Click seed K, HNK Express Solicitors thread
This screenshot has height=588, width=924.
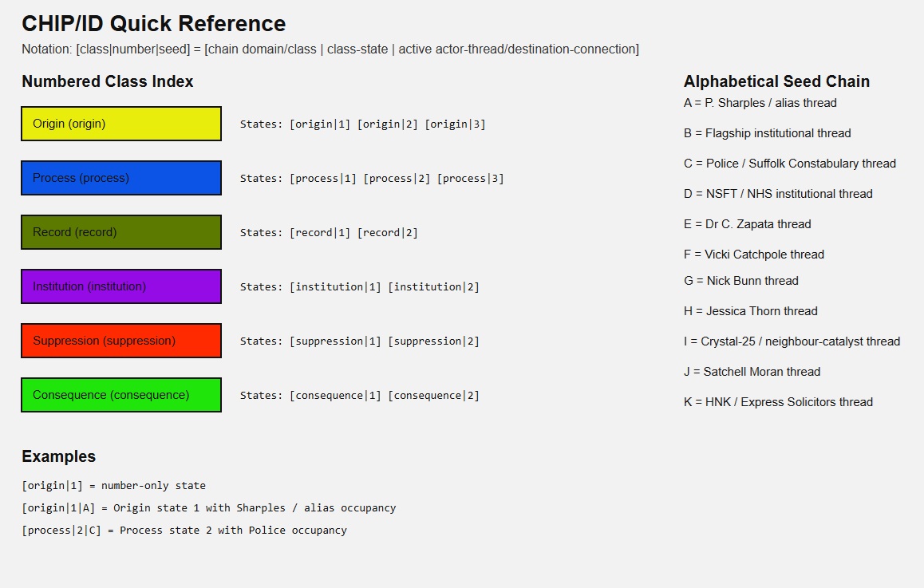(x=779, y=402)
